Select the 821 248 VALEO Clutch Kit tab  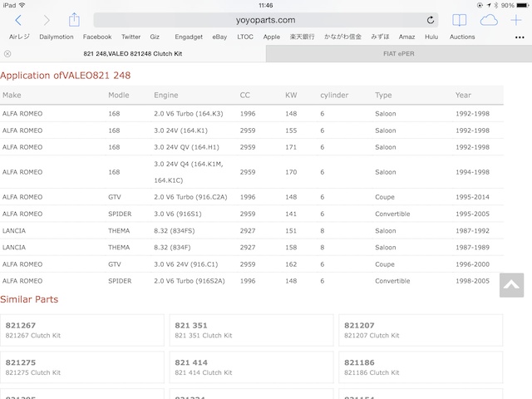(133, 53)
